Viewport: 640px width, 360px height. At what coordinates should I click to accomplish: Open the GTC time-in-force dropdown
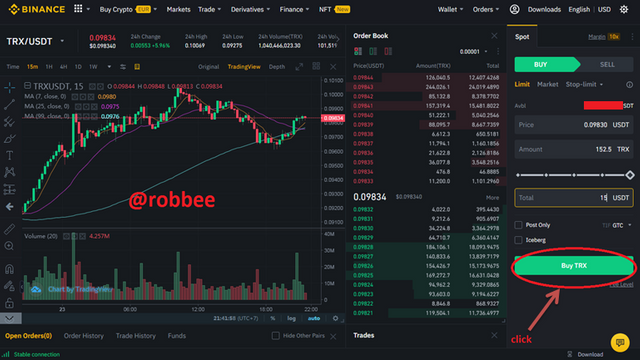[622, 225]
